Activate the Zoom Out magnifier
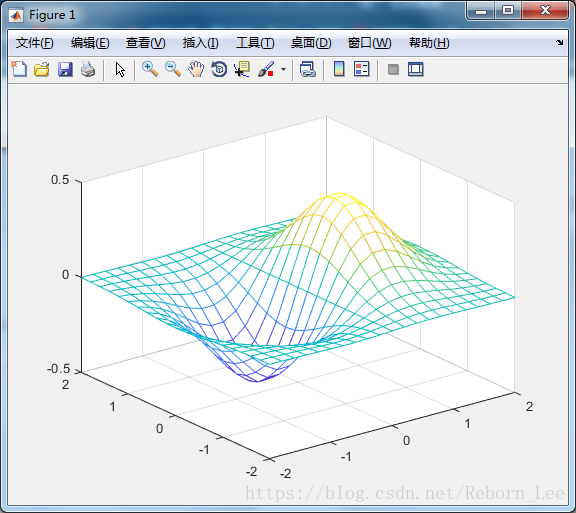Viewport: 576px width, 513px height. 173,69
